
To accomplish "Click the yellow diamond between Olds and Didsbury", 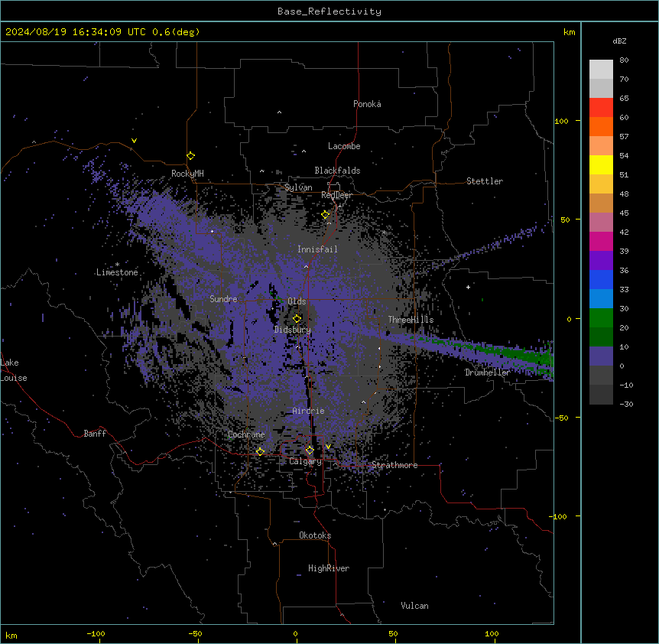I will (297, 318).
